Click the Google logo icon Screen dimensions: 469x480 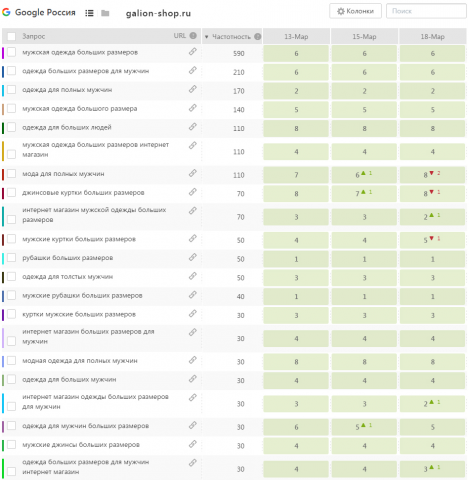click(6, 12)
